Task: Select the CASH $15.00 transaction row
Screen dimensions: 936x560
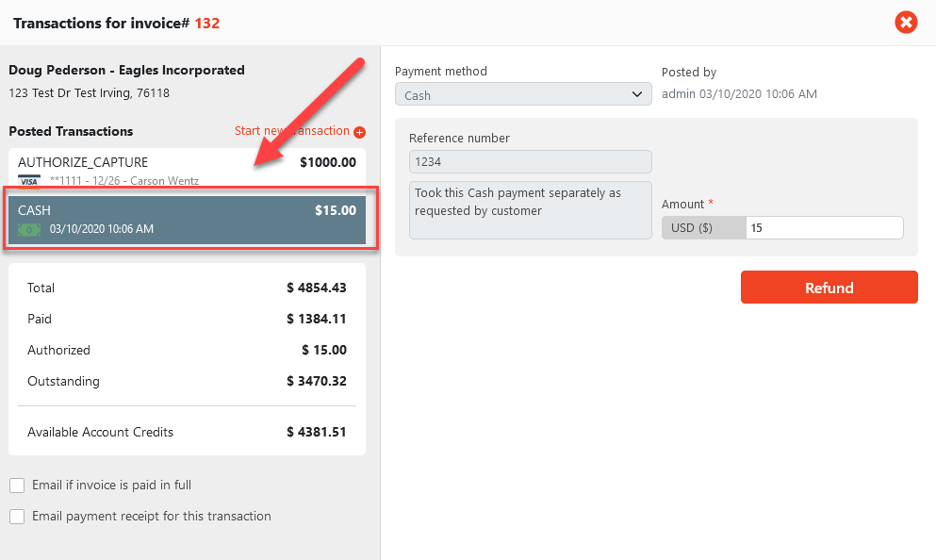Action: [187, 219]
